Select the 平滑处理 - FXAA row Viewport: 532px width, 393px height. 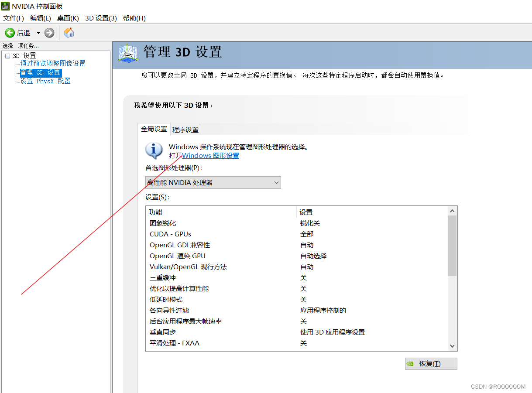click(297, 343)
